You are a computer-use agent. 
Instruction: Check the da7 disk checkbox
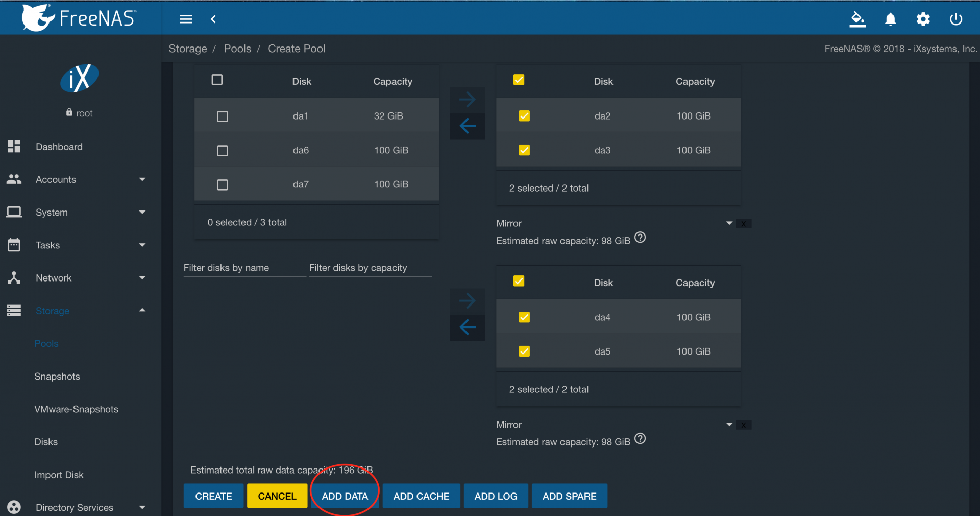(x=223, y=185)
